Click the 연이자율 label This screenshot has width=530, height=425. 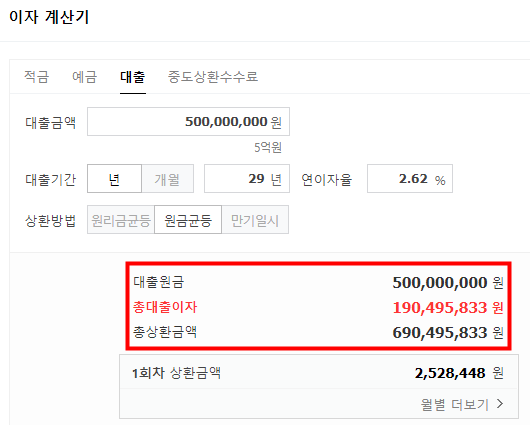327,180
